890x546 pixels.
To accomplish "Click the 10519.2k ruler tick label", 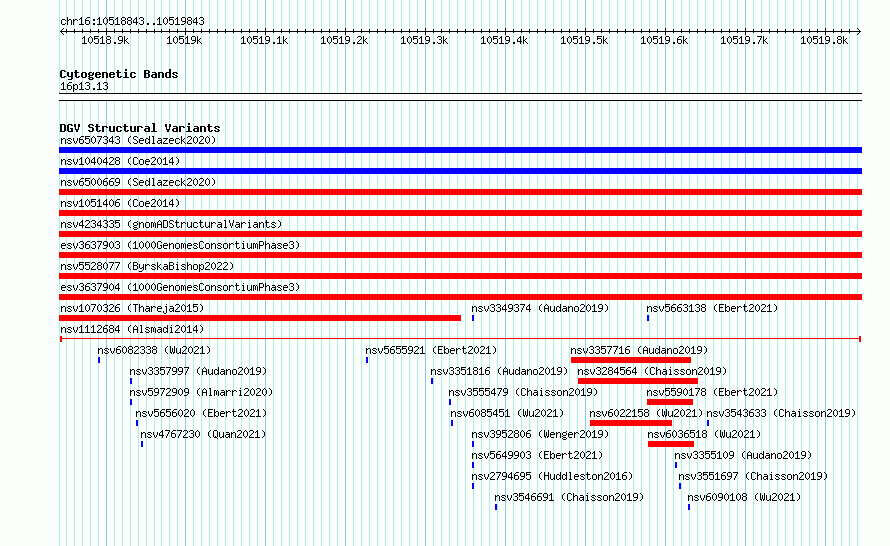I will point(344,40).
